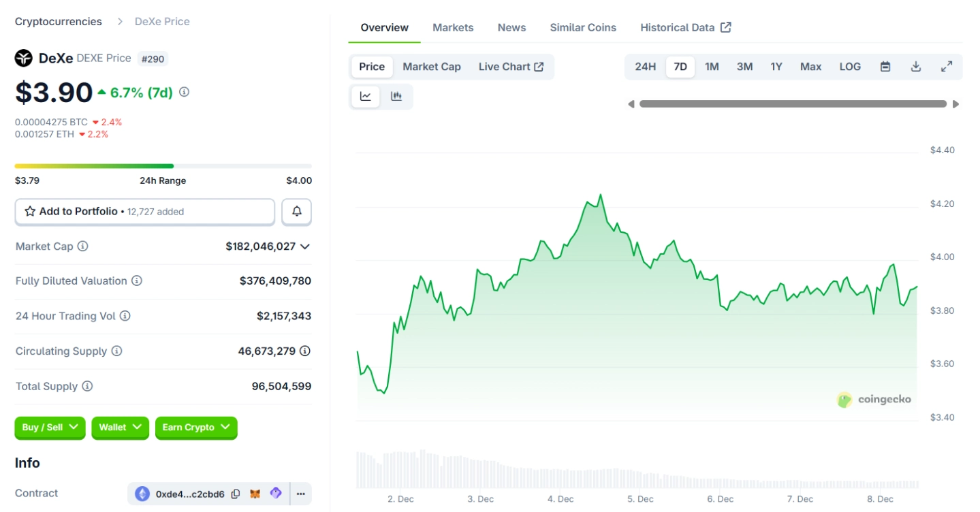Open the Earn Crypto dropdown
The width and height of the screenshot is (980, 512).
[x=196, y=428]
